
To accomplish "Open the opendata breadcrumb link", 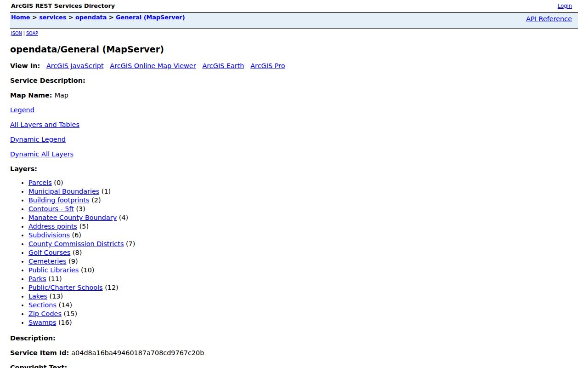I will point(91,17).
